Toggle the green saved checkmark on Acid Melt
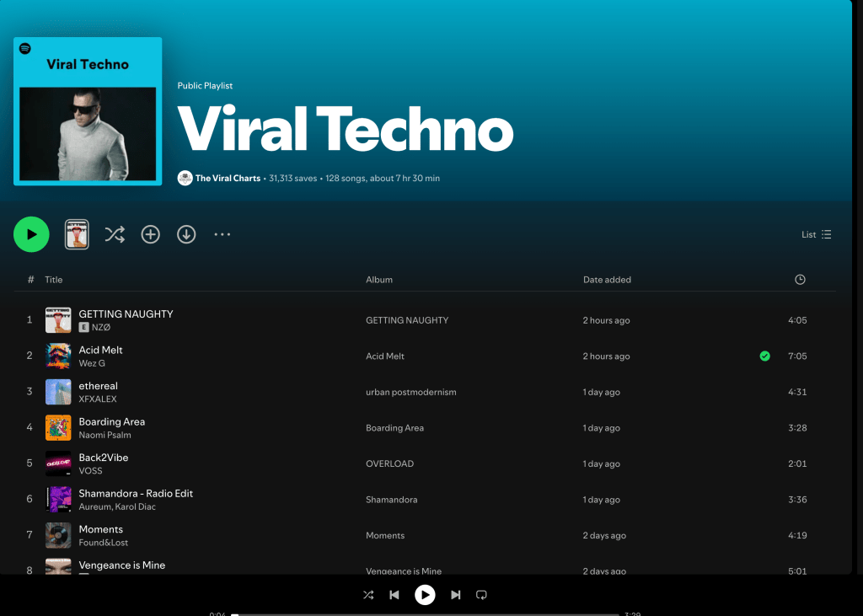 pos(764,356)
